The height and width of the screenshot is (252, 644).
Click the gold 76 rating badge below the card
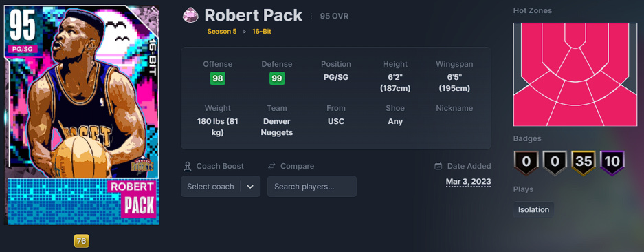coord(82,241)
